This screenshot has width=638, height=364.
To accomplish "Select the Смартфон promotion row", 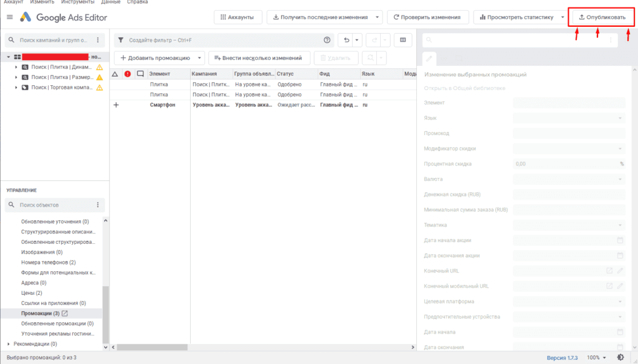I will pos(262,105).
